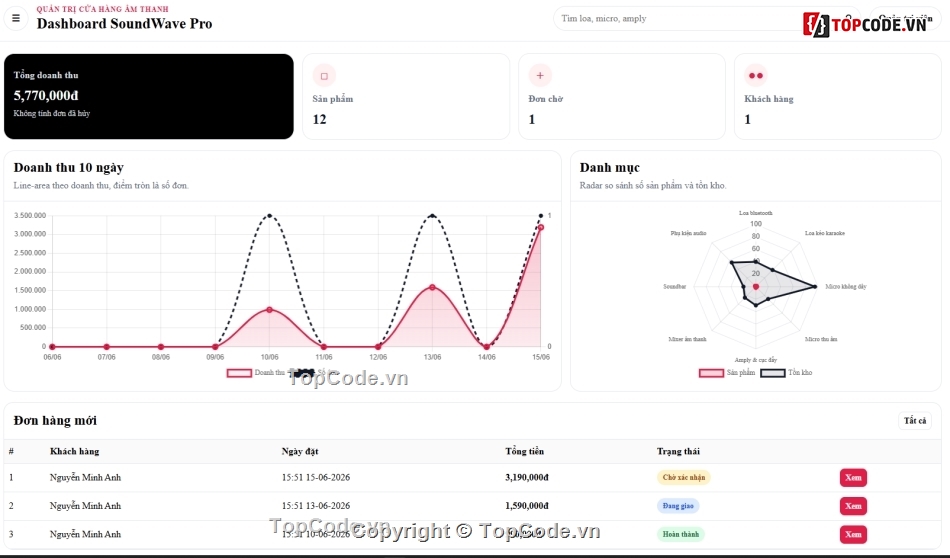Select the Tổng doanh thu black card
Viewport: 950px width, 558px height.
pyautogui.click(x=148, y=96)
